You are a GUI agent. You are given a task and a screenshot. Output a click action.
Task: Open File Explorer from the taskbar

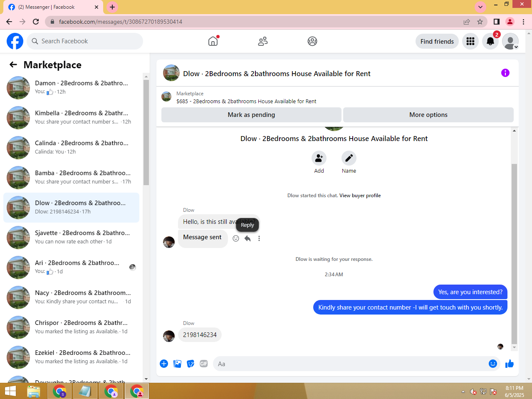(34, 391)
